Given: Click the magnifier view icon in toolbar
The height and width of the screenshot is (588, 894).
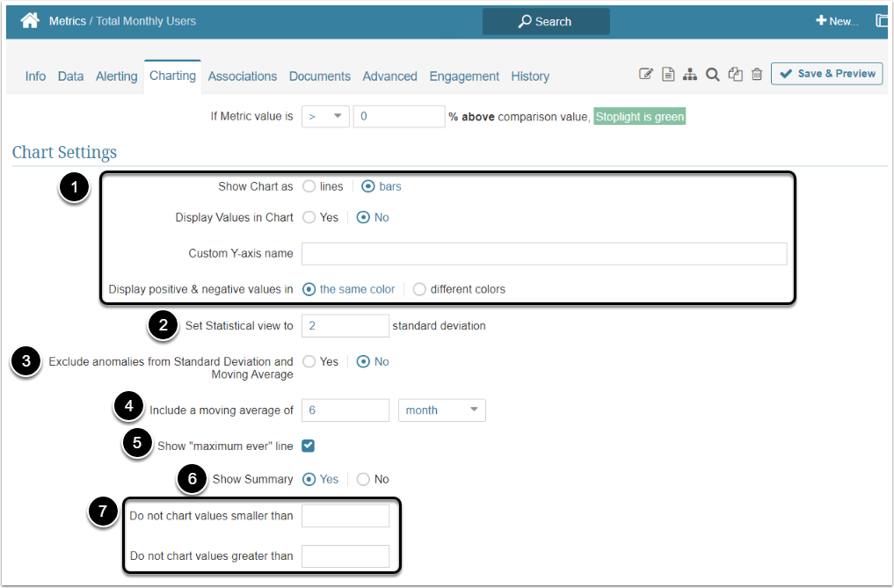Looking at the screenshot, I should (x=712, y=74).
